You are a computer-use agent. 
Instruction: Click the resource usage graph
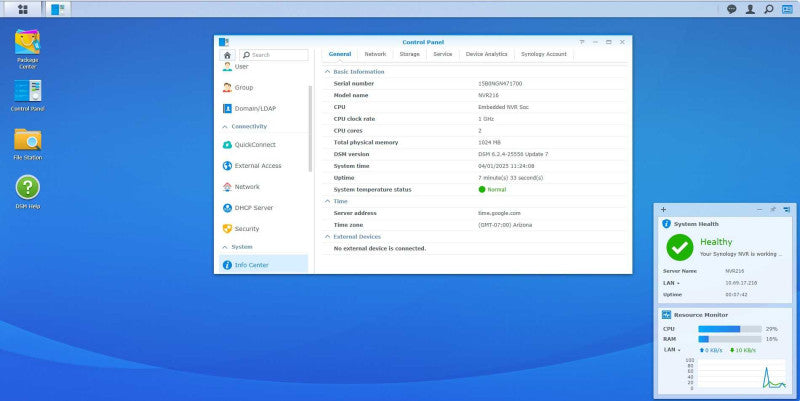(x=742, y=374)
